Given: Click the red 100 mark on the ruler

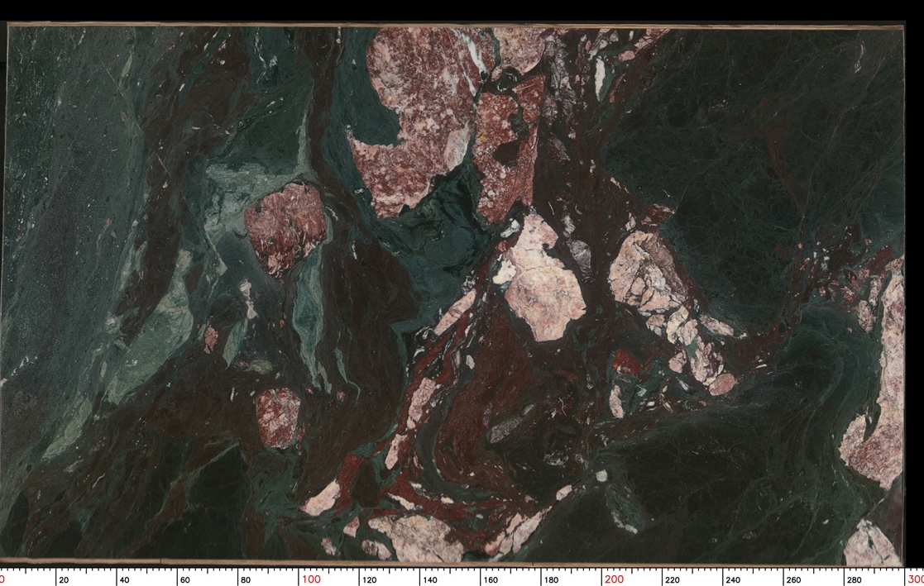Looking at the screenshot, I should point(310,579).
